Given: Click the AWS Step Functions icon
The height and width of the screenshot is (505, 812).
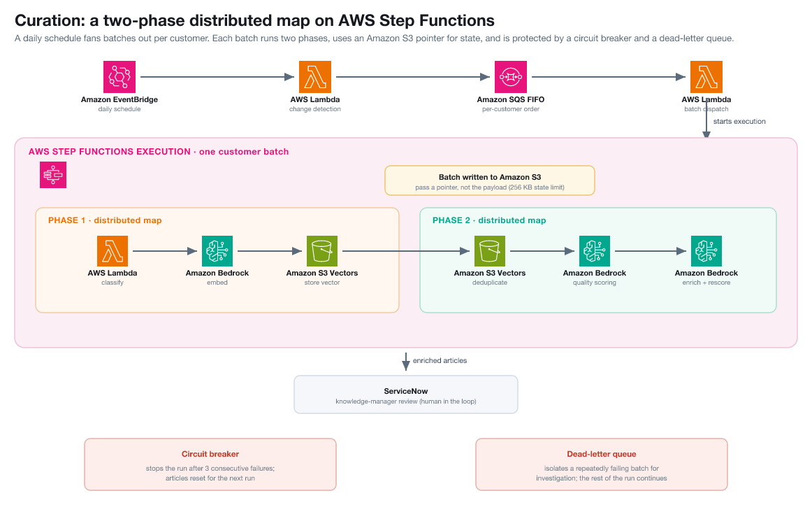Looking at the screenshot, I should coord(53,175).
